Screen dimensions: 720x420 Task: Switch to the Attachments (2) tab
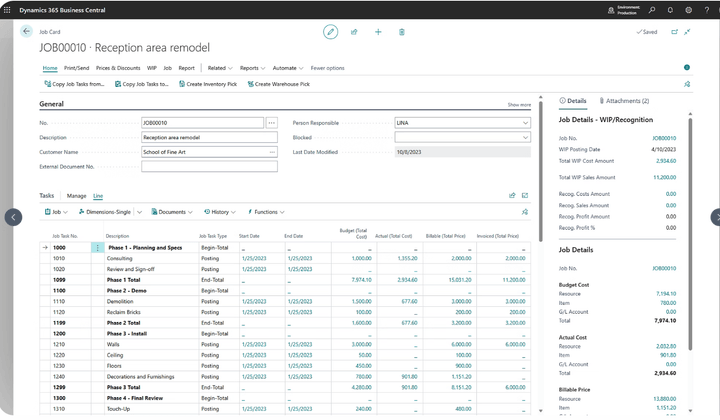point(623,101)
